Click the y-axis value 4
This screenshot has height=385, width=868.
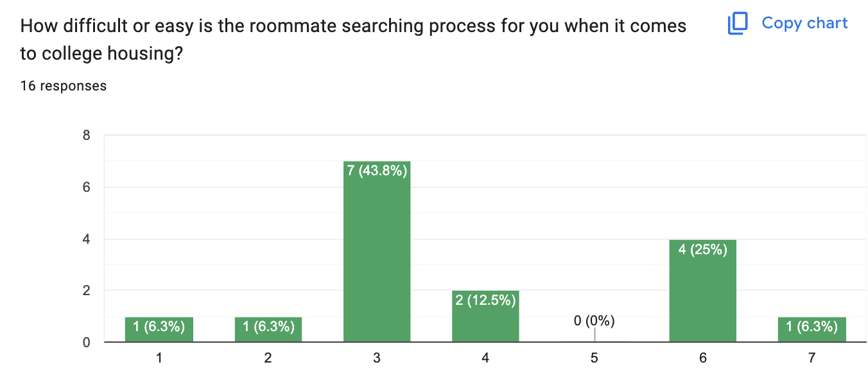[x=85, y=239]
